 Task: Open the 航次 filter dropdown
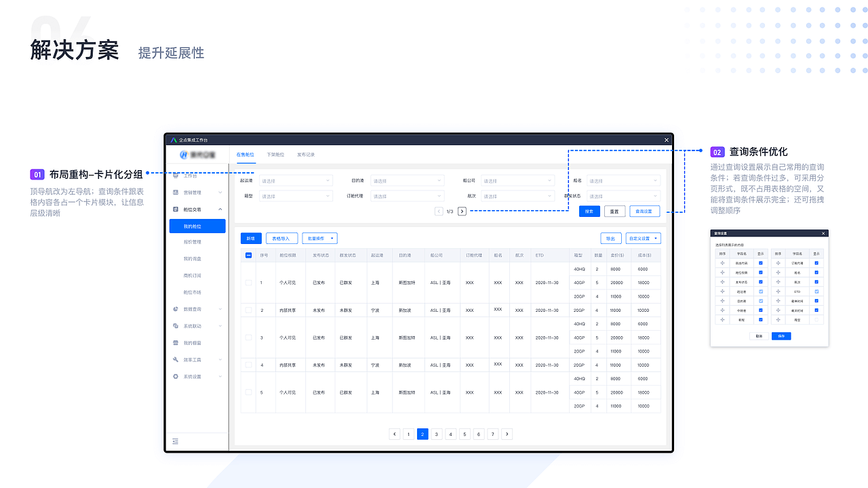click(x=518, y=197)
